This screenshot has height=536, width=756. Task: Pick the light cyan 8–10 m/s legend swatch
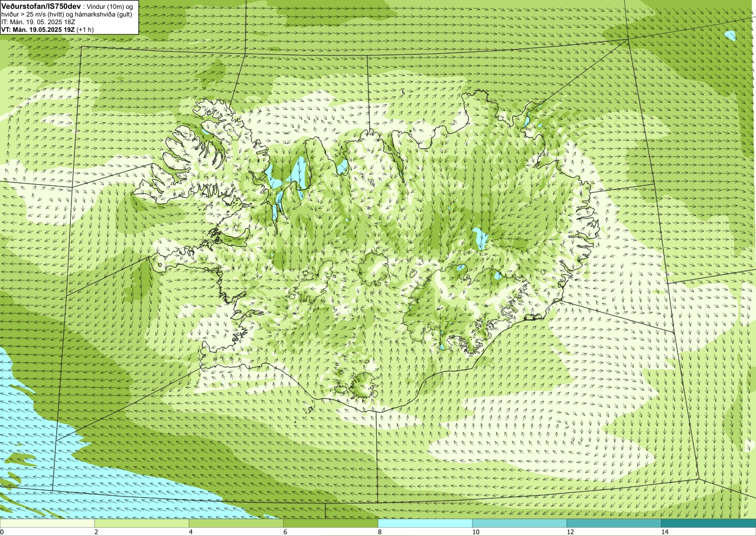point(425,523)
